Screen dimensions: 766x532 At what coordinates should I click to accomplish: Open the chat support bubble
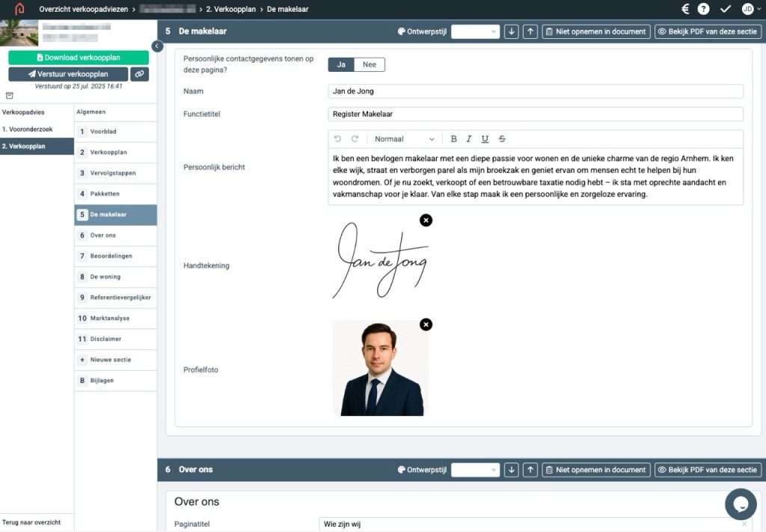741,504
